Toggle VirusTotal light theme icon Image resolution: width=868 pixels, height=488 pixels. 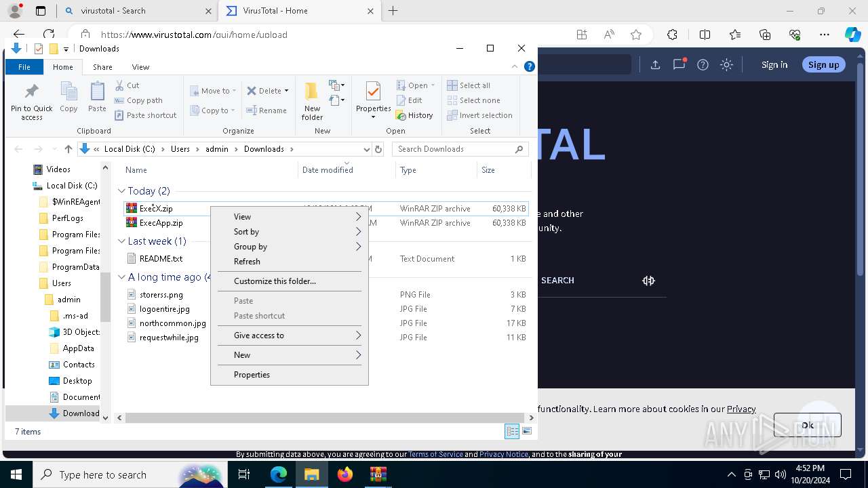(727, 65)
